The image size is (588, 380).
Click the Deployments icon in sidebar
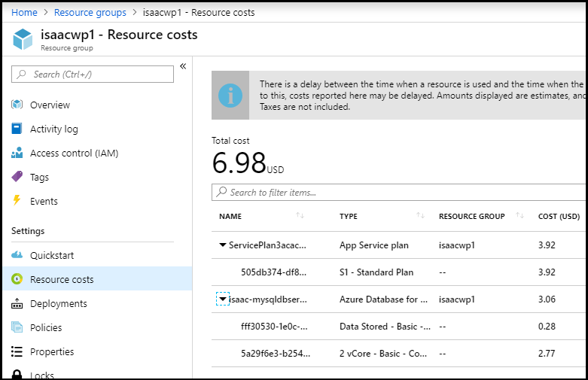tap(17, 303)
